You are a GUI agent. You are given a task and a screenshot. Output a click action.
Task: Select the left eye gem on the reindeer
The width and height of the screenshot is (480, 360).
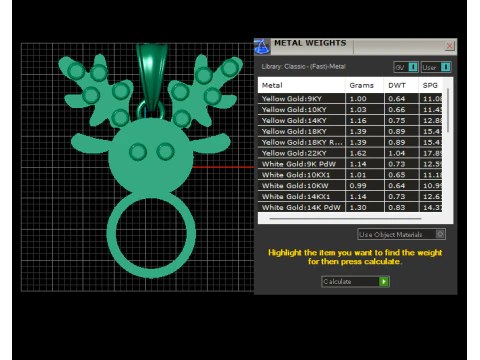tap(138, 152)
